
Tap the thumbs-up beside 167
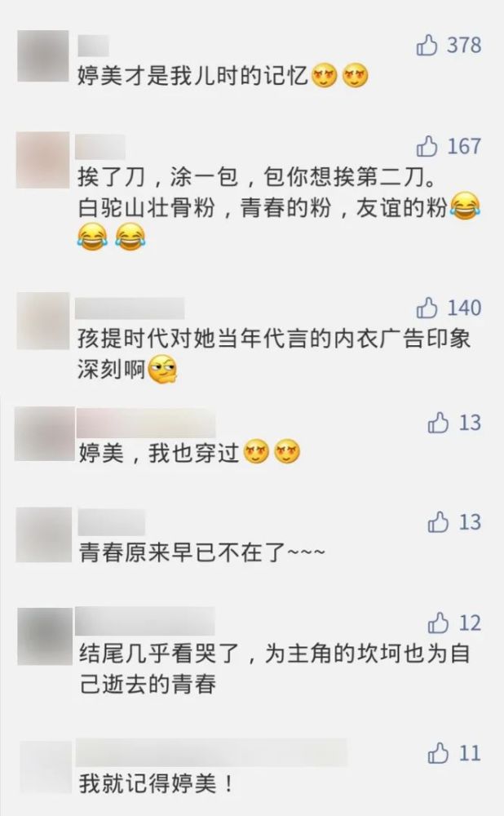[x=427, y=146]
